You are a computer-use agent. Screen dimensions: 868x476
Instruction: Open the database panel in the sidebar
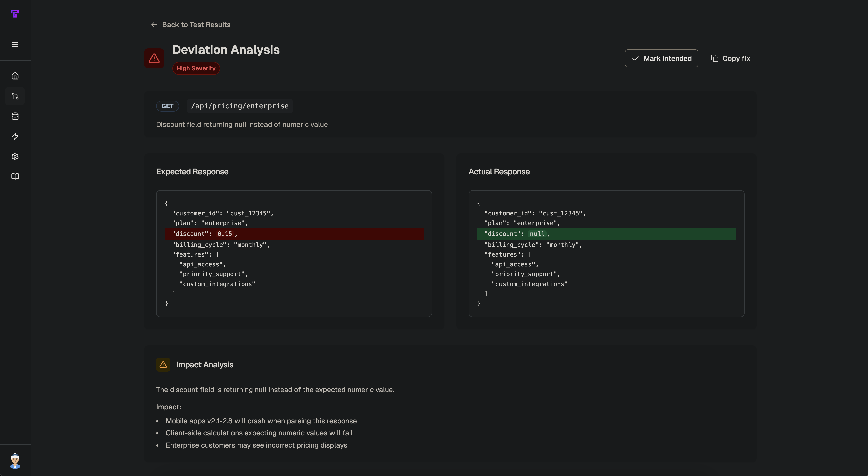(15, 116)
